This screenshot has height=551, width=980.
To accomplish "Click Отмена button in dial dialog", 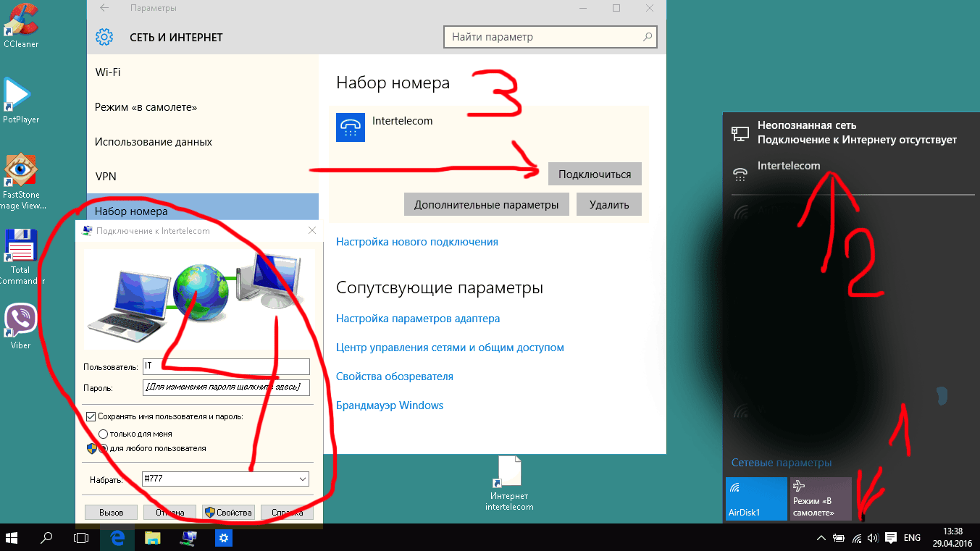I will pos(169,512).
